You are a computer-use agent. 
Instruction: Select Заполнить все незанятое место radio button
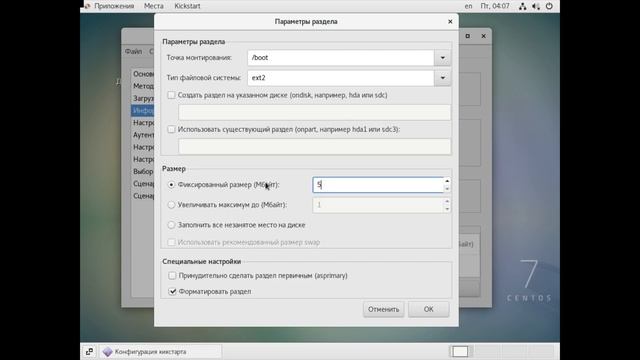coord(171,225)
